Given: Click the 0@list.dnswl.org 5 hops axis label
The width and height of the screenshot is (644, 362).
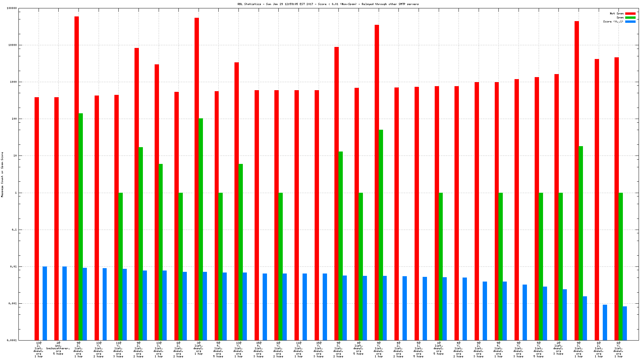Looking at the screenshot, I should click(358, 348).
